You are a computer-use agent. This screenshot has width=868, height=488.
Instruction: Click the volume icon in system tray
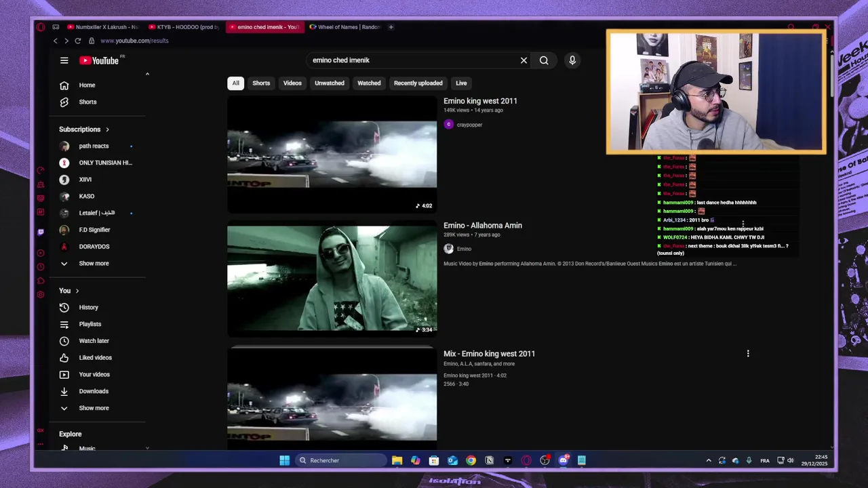(790, 461)
